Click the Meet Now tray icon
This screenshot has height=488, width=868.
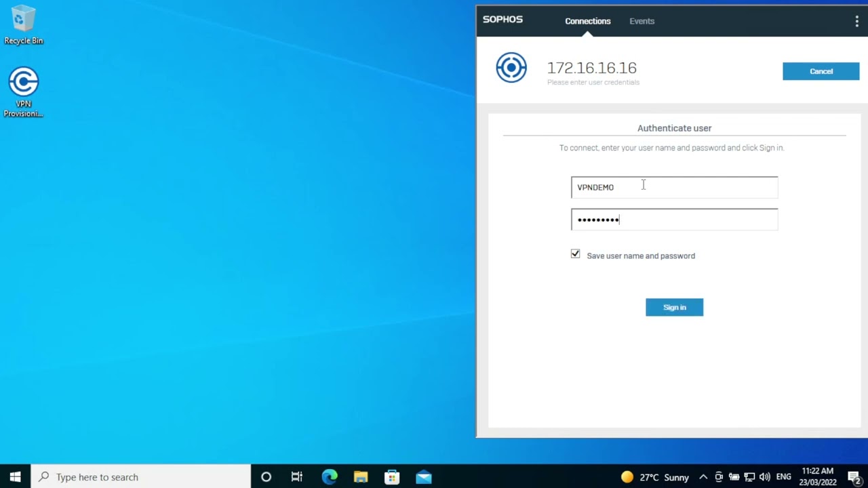pyautogui.click(x=719, y=477)
